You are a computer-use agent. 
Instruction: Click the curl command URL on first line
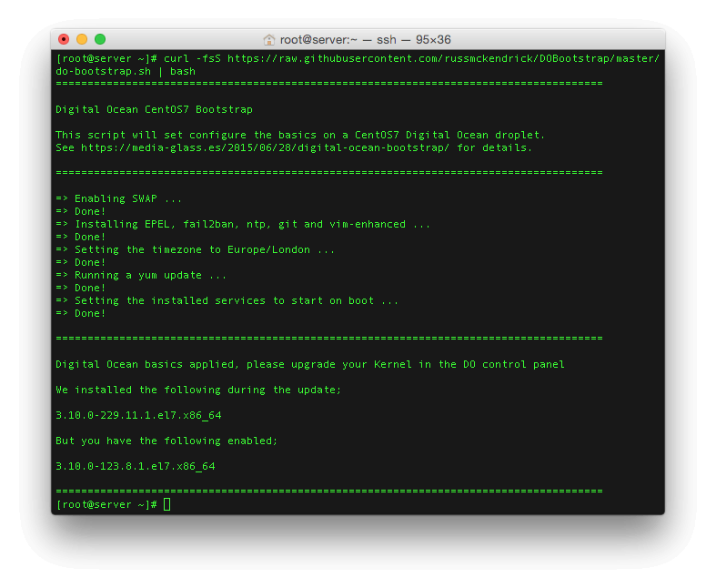[x=443, y=58]
